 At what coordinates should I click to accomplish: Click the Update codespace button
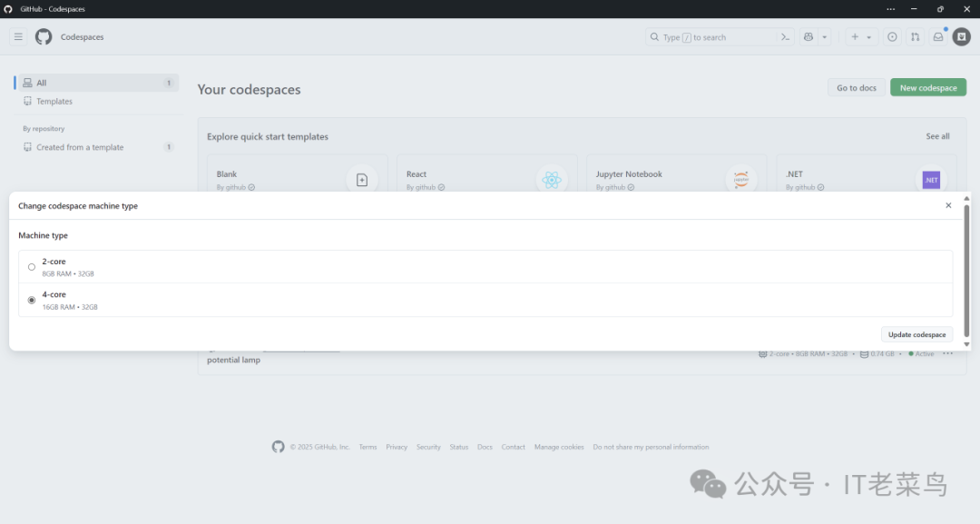[916, 334]
